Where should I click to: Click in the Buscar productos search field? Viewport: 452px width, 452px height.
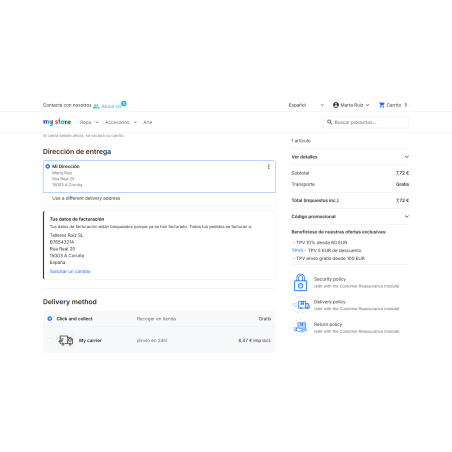tap(366, 122)
